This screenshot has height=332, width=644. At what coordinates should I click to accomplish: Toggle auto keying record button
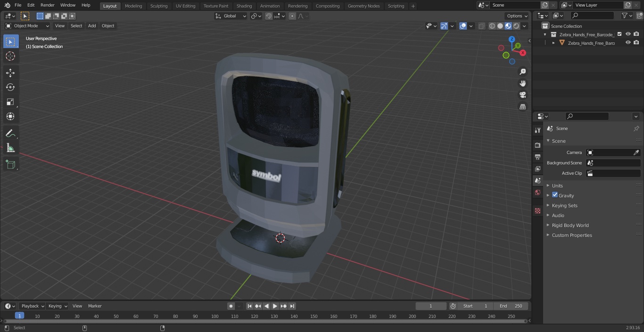click(x=231, y=306)
